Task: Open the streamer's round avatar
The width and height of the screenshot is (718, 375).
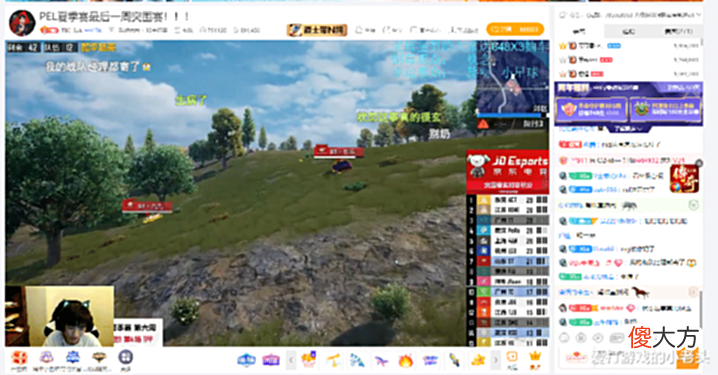Action: click(x=22, y=23)
